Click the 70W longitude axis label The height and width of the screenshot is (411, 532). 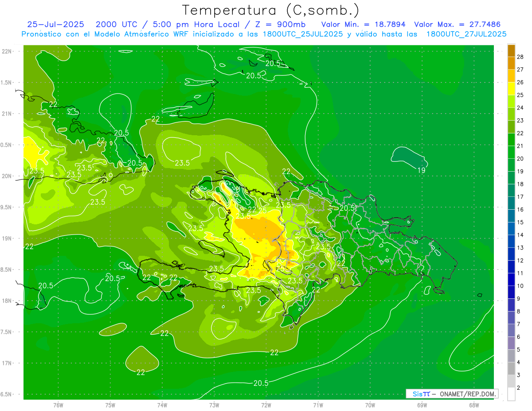pos(370,405)
